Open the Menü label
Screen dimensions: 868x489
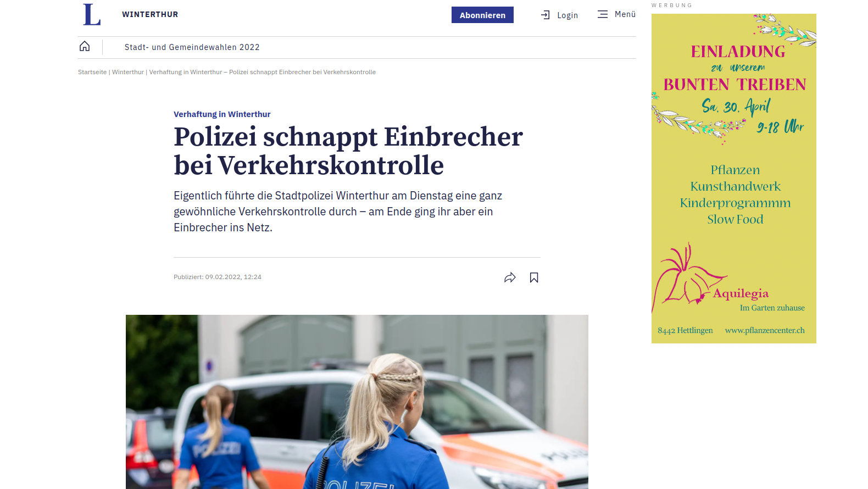[x=625, y=14]
